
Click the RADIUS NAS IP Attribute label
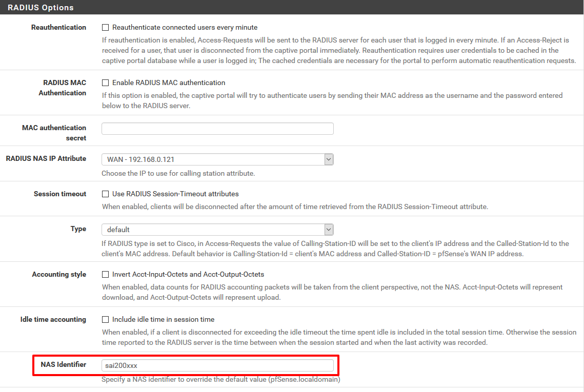tap(46, 159)
